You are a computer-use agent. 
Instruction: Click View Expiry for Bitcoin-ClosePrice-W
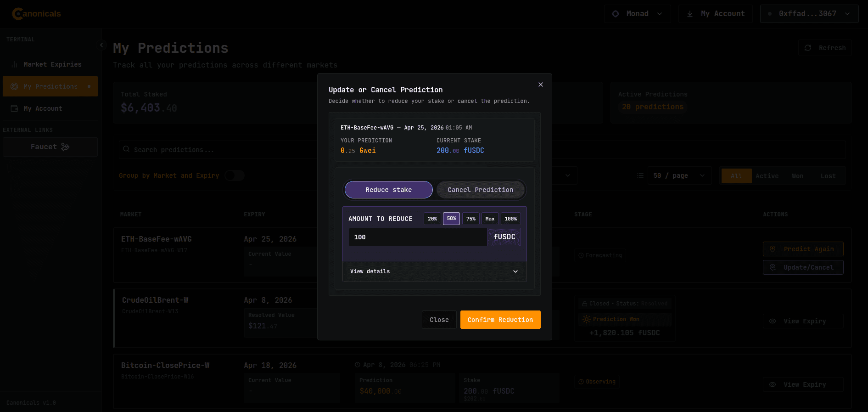point(803,384)
